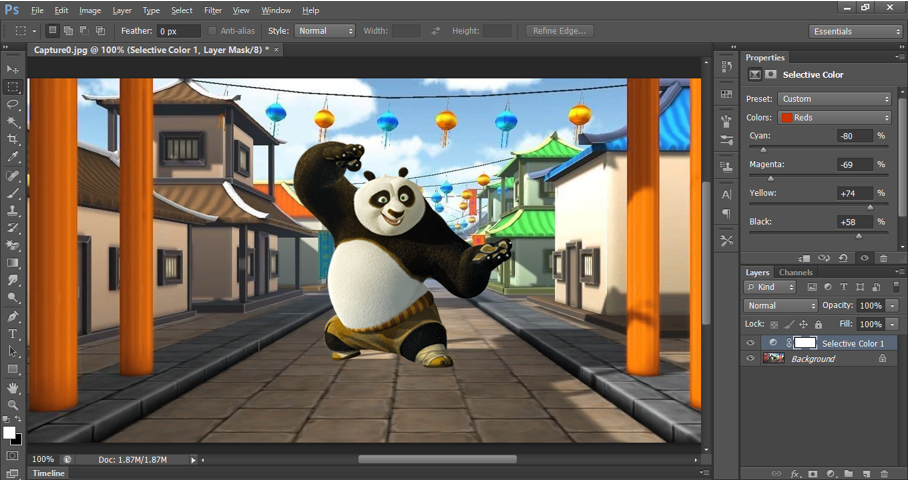This screenshot has width=908, height=481.
Task: Open the Image menu
Action: [90, 10]
